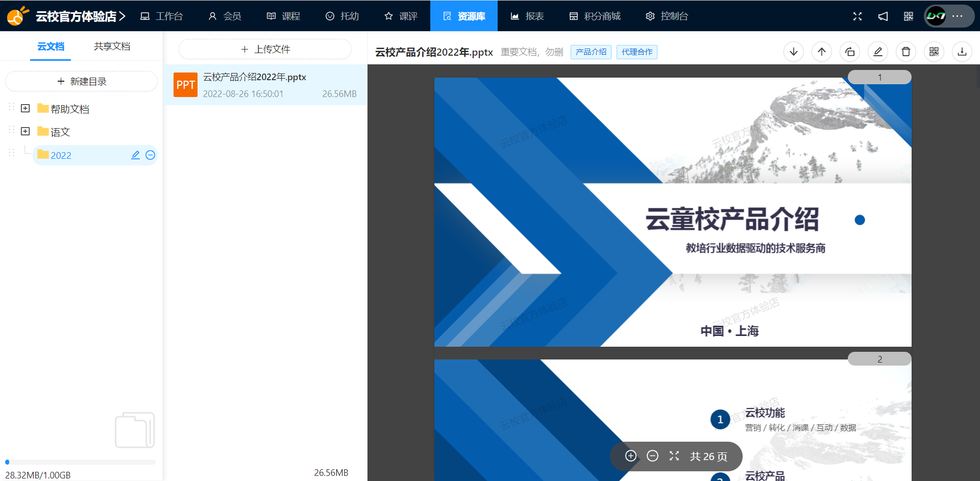Expand the 帮助文档 folder
Image resolution: width=980 pixels, height=481 pixels.
(x=25, y=108)
